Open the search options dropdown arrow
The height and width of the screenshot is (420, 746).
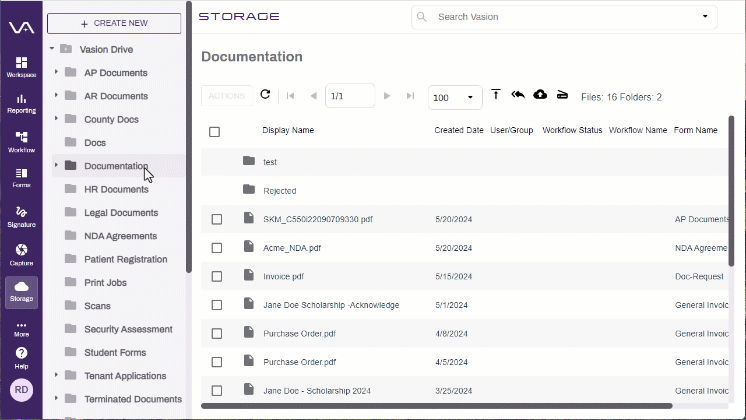tap(705, 17)
